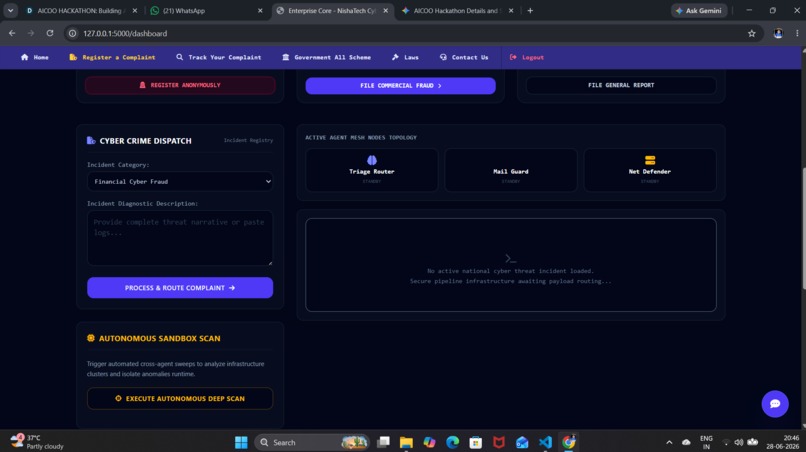
Task: Open a new browser tab
Action: point(530,10)
